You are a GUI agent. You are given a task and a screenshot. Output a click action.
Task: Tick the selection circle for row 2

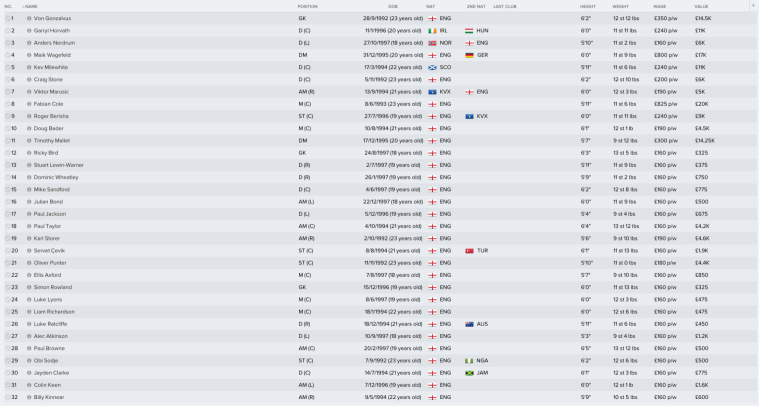6,30
